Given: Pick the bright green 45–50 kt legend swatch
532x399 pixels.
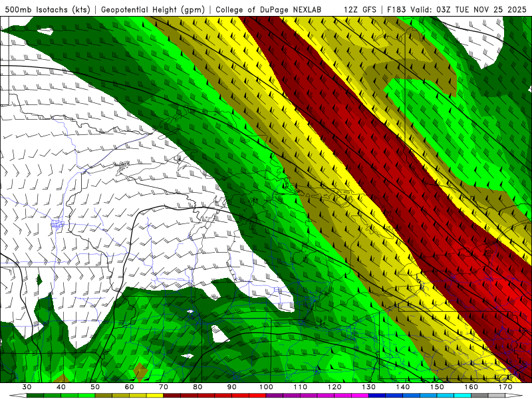Looking at the screenshot, I should (x=86, y=396).
